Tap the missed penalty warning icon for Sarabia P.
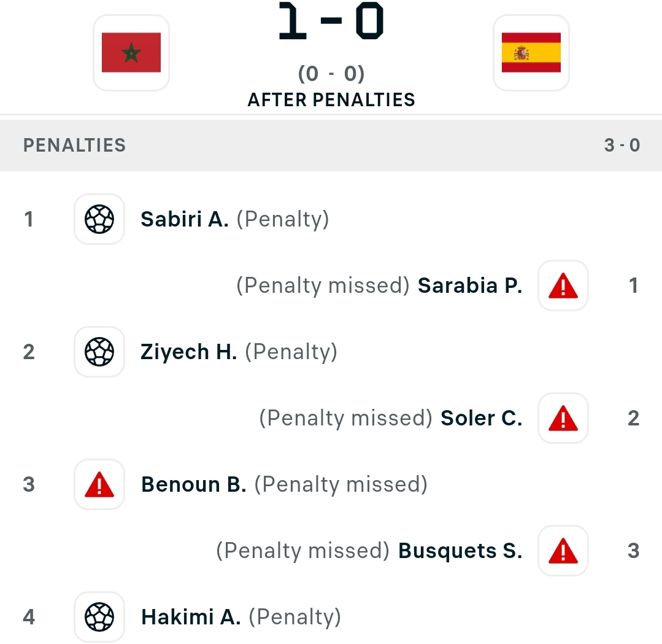 click(563, 285)
